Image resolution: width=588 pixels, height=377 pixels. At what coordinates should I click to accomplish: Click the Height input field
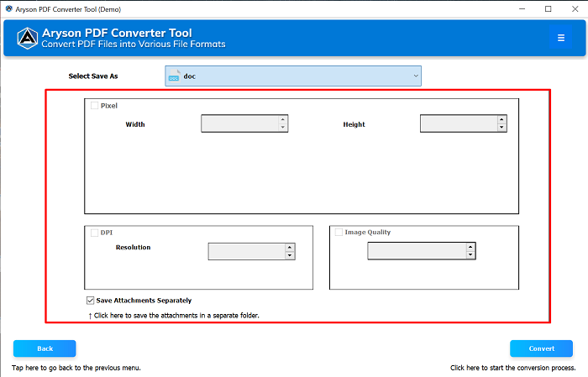tap(459, 123)
